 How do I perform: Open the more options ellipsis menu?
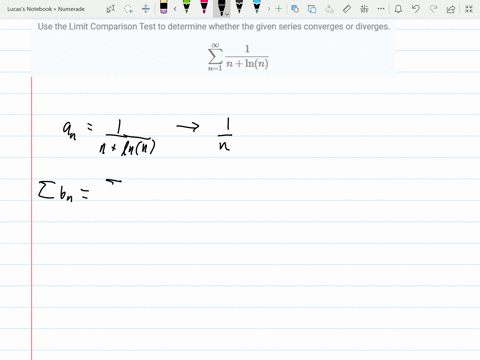pyautogui.click(x=381, y=9)
